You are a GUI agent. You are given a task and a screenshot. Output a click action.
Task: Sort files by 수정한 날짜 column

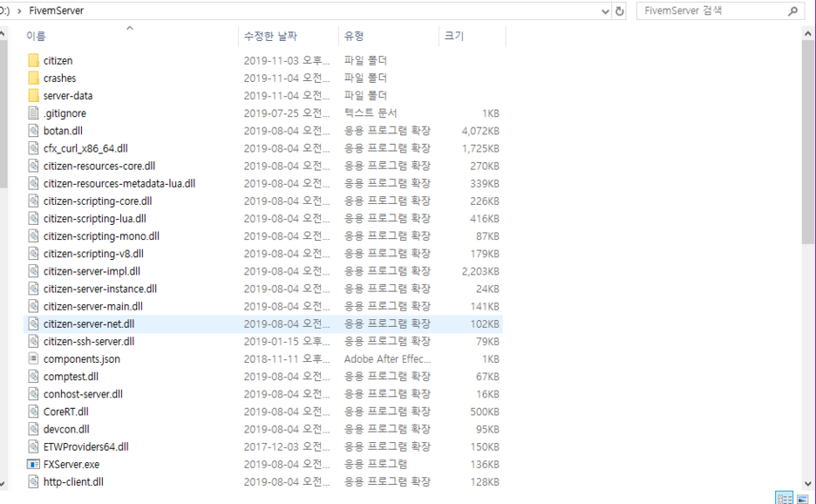point(270,36)
